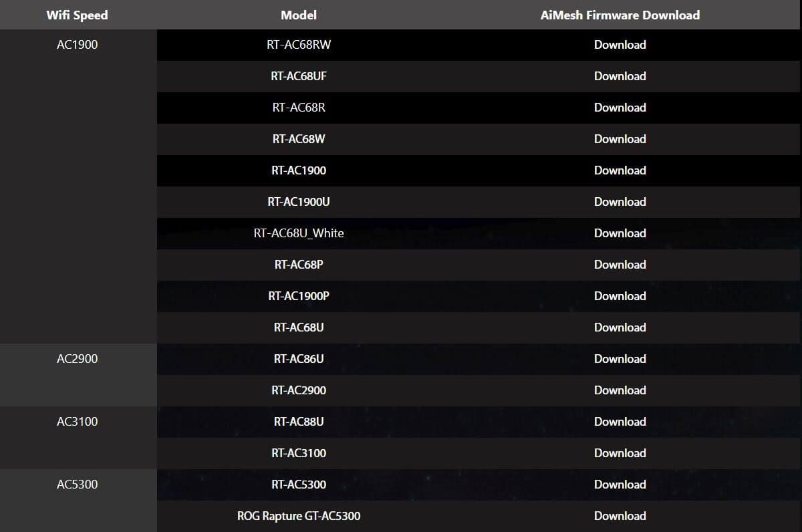Select the AiMesh Firmware Download column header
The width and height of the screenshot is (802, 532).
620,15
